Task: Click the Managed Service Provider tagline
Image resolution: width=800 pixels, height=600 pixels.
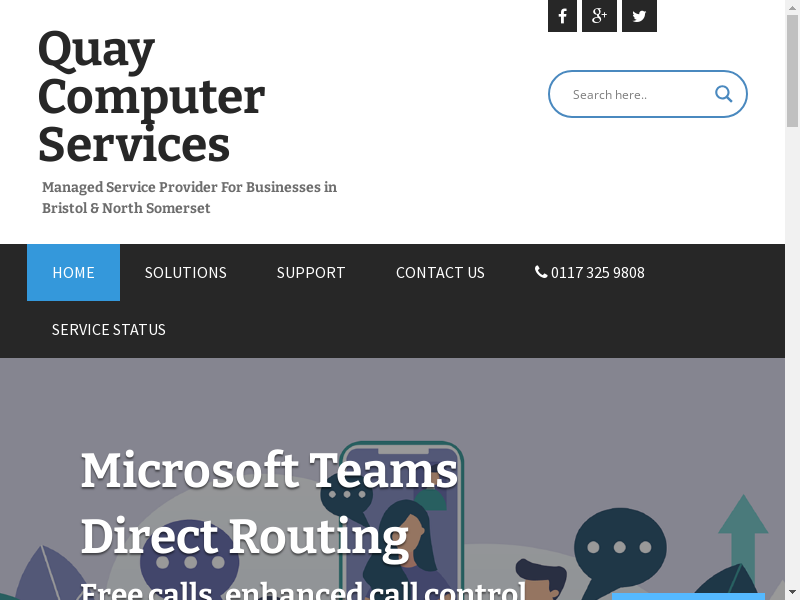Action: [x=189, y=197]
